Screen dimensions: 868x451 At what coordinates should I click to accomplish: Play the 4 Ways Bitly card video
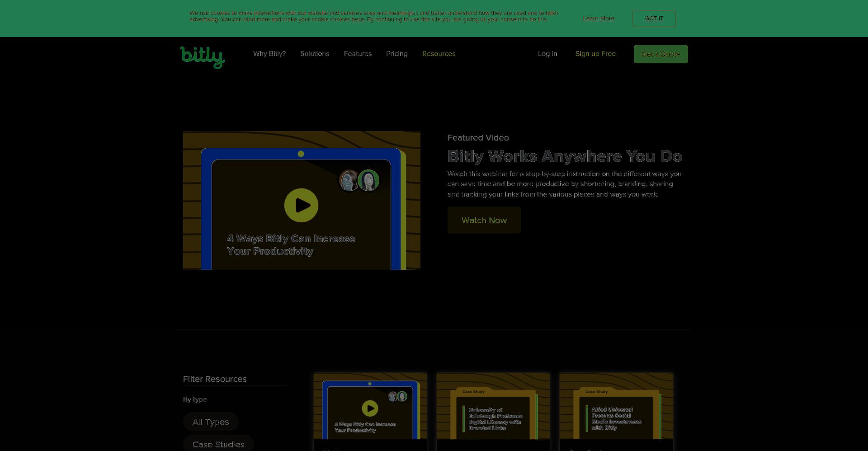point(370,409)
